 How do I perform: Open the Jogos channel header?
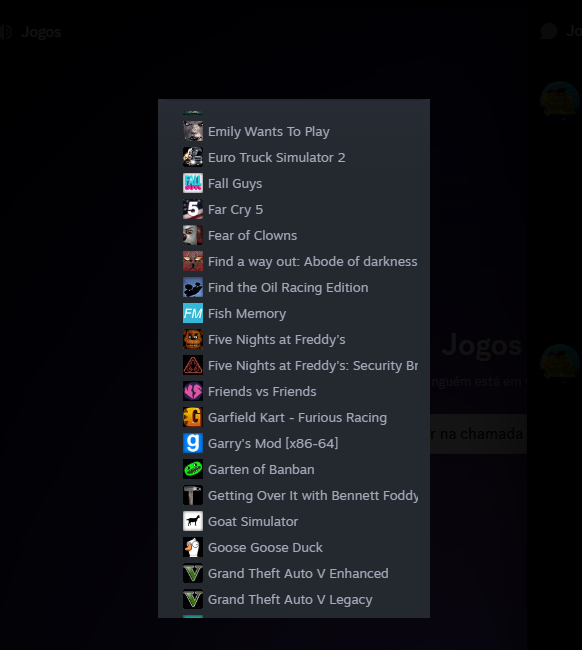point(41,32)
